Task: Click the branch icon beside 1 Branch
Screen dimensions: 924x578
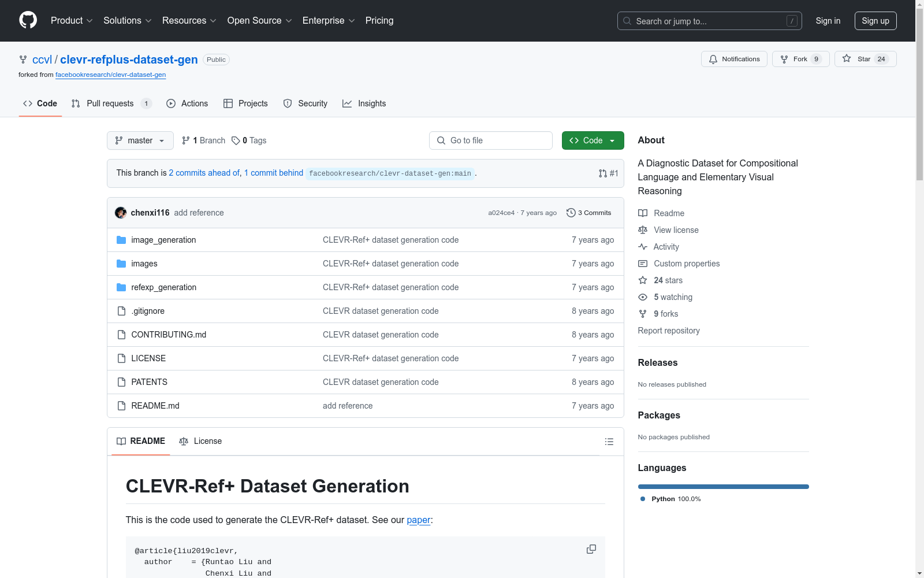Action: 186,140
